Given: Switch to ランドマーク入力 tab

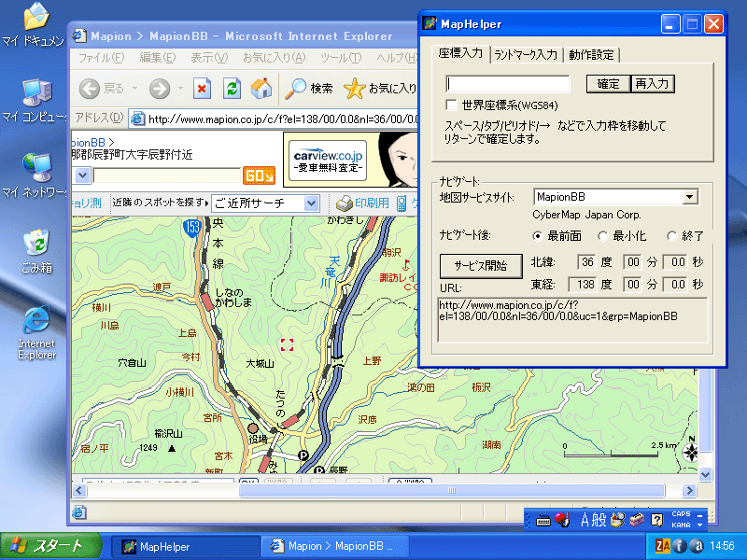Looking at the screenshot, I should coord(526,55).
